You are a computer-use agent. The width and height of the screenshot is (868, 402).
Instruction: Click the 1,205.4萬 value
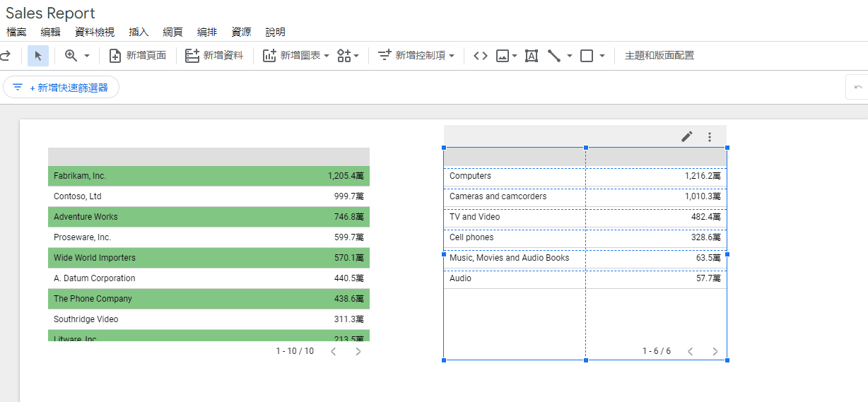tap(346, 176)
